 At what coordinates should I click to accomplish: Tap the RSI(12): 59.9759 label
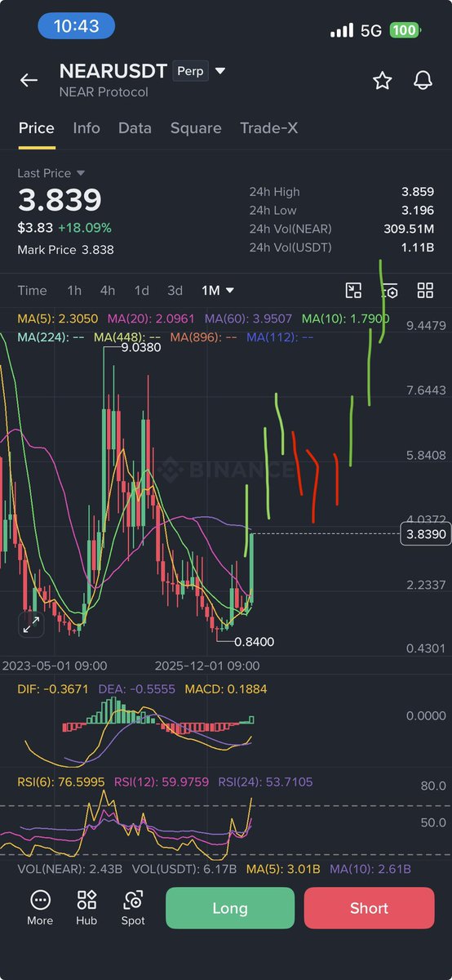point(162,782)
